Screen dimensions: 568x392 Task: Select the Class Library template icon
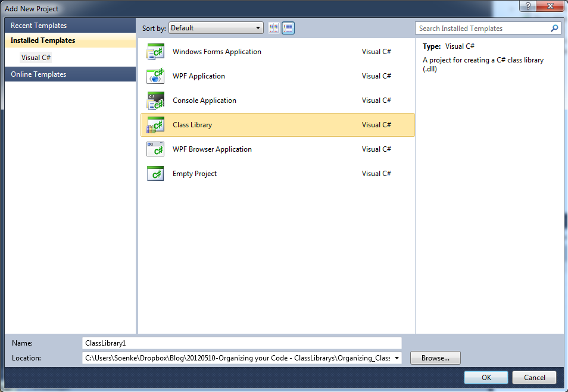pyautogui.click(x=155, y=125)
